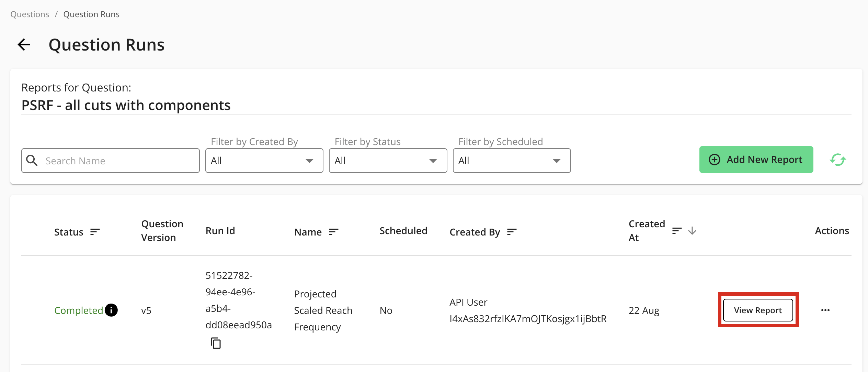Viewport: 868px width, 372px height.
Task: Click the View Report button
Action: 758,310
